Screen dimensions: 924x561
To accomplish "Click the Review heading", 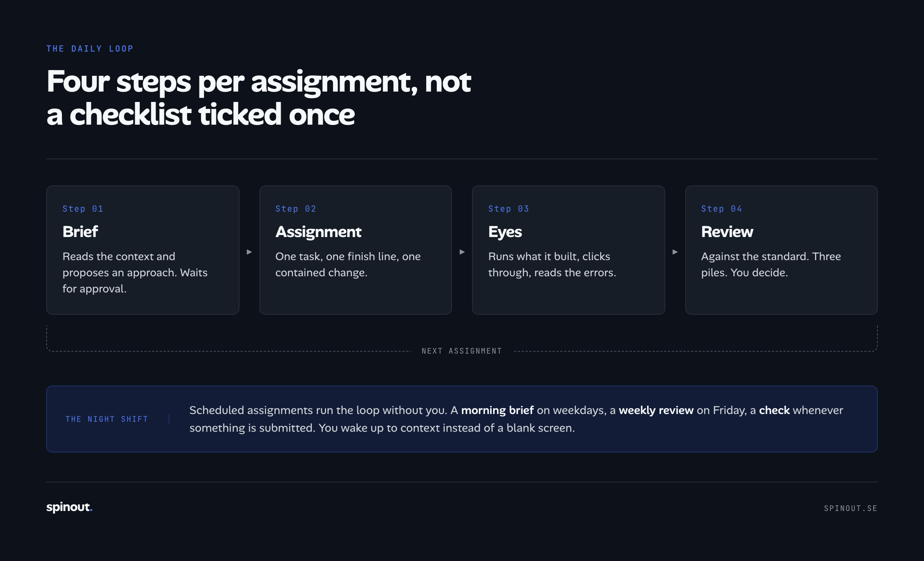I will click(727, 232).
